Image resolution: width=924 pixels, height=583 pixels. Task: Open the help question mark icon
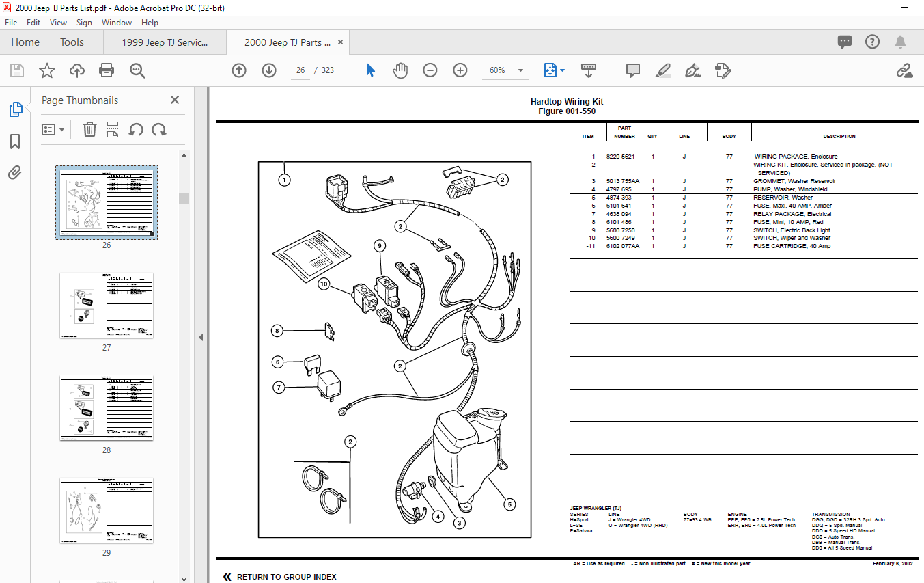(x=872, y=42)
